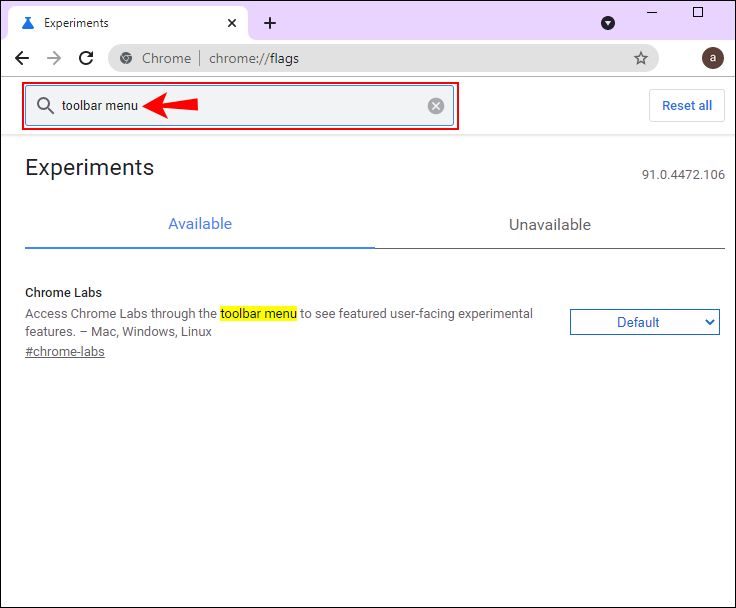
Task: Click the Chrome site info icon
Action: coord(126,58)
